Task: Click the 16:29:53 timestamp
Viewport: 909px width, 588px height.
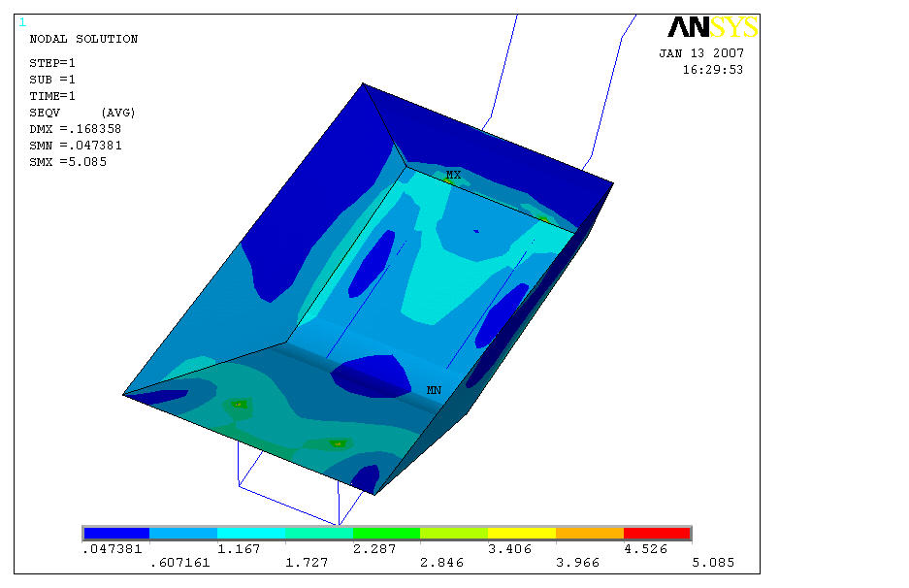Action: (x=712, y=70)
